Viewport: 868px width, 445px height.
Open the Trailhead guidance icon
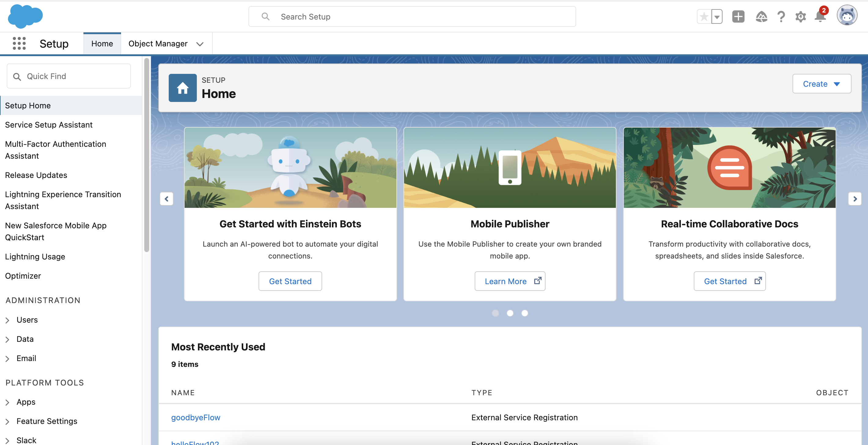point(761,16)
